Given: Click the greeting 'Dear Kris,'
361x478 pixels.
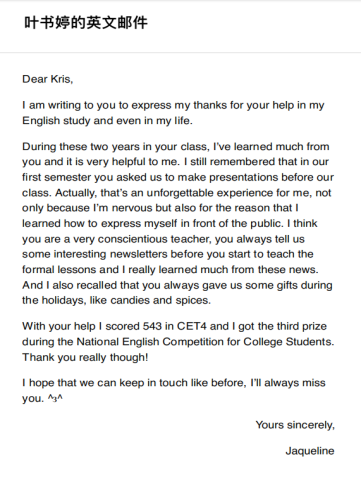Looking at the screenshot, I should click(x=48, y=79).
